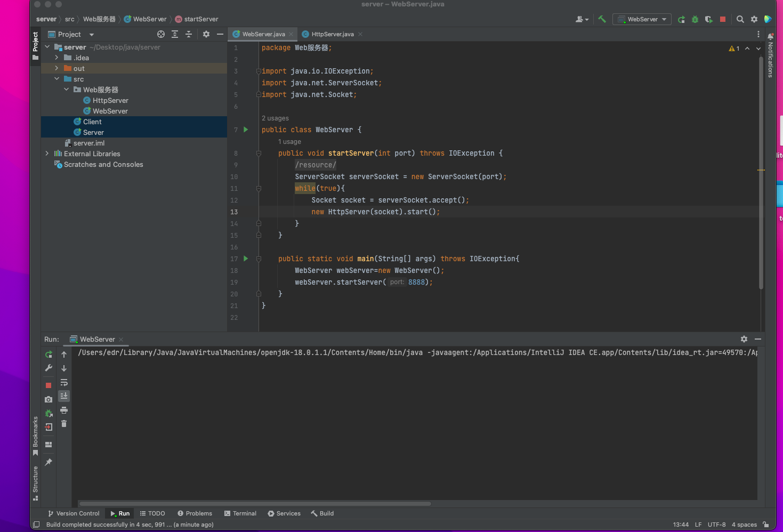Click the Build project hammer icon
783x532 pixels.
point(602,19)
